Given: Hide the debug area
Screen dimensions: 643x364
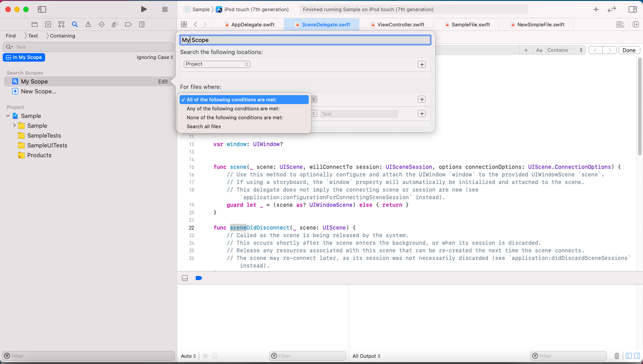Looking at the screenshot, I should click(x=185, y=278).
